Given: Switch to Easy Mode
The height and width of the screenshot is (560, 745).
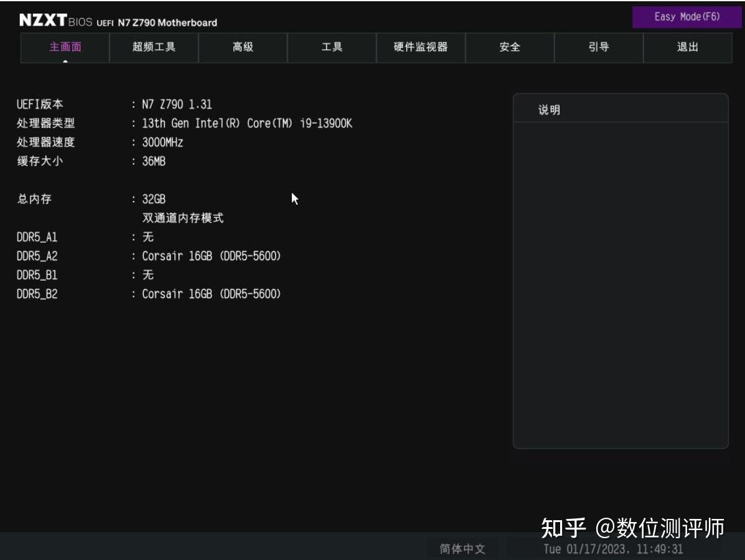Looking at the screenshot, I should click(x=686, y=17).
